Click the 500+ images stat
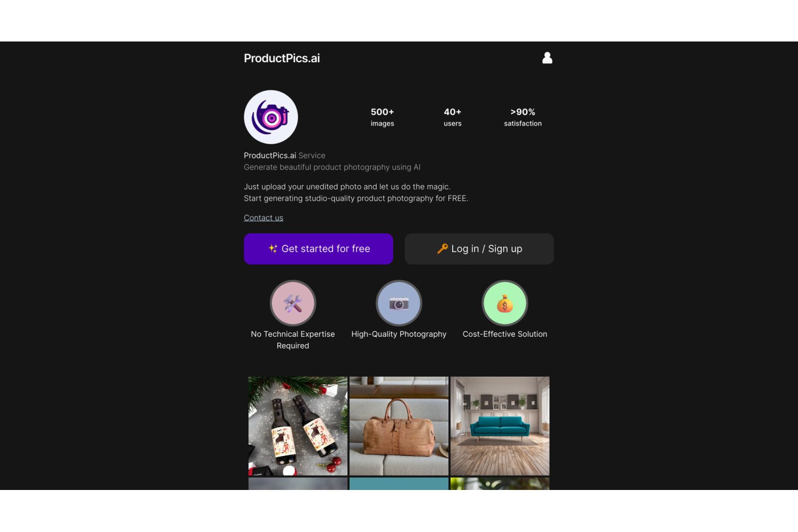798x532 pixels. (383, 117)
